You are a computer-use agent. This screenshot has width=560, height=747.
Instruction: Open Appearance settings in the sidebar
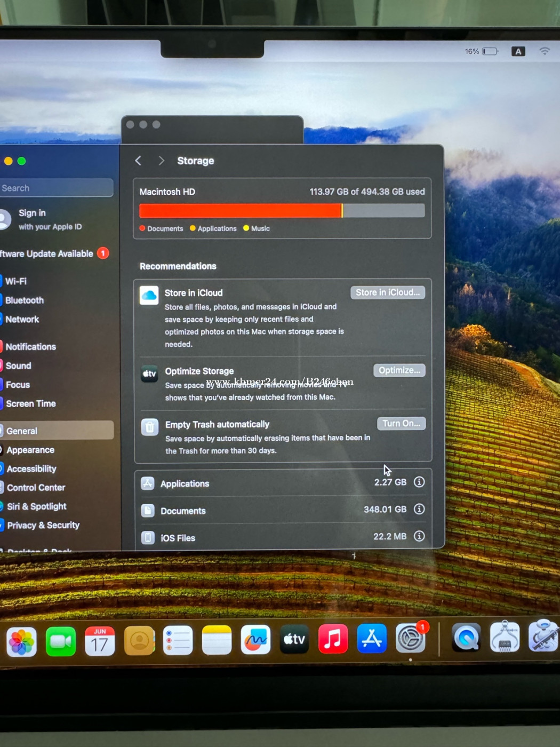tap(30, 450)
